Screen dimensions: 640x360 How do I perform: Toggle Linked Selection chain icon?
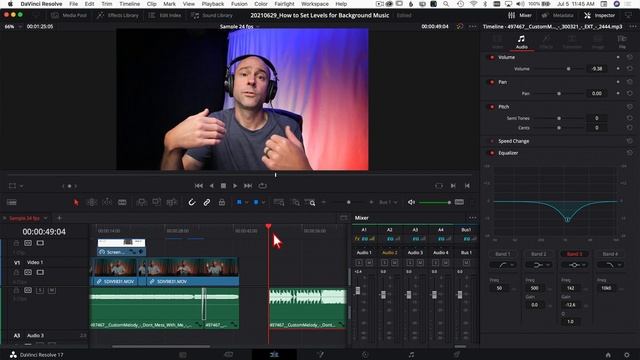[x=207, y=202]
